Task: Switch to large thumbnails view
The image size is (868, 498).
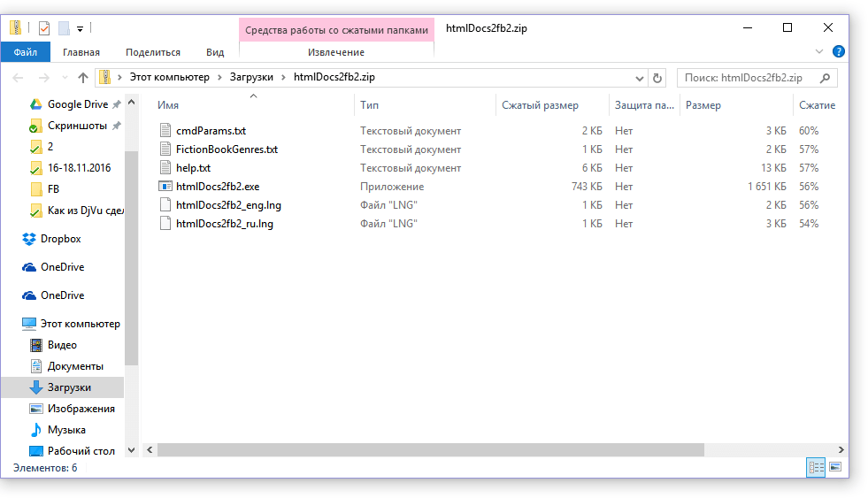Action: coord(834,467)
